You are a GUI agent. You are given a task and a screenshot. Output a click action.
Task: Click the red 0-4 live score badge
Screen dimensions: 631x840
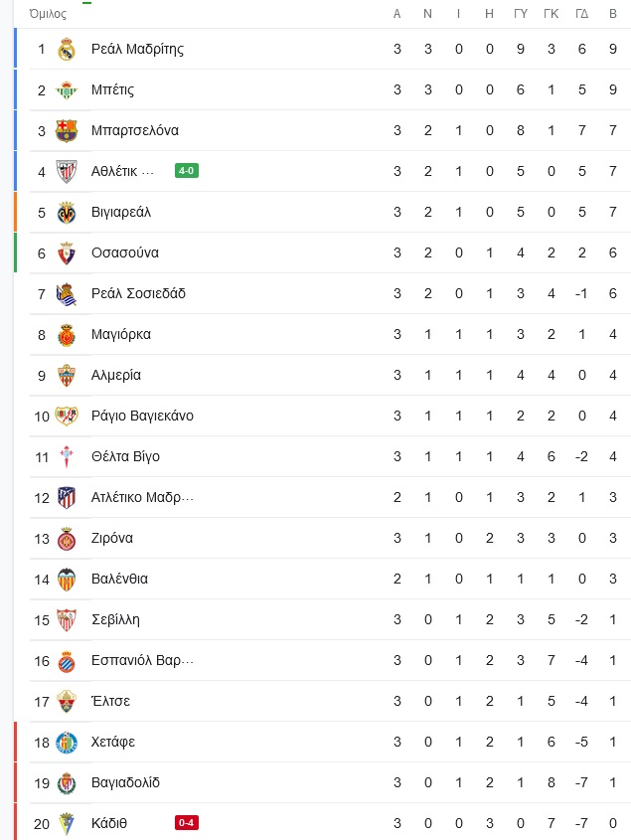pyautogui.click(x=187, y=822)
